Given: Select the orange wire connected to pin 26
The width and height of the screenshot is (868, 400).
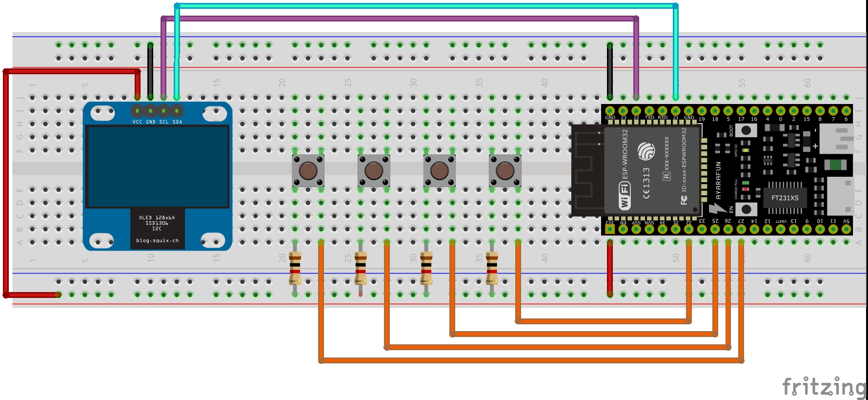Looking at the screenshot, I should 557,348.
